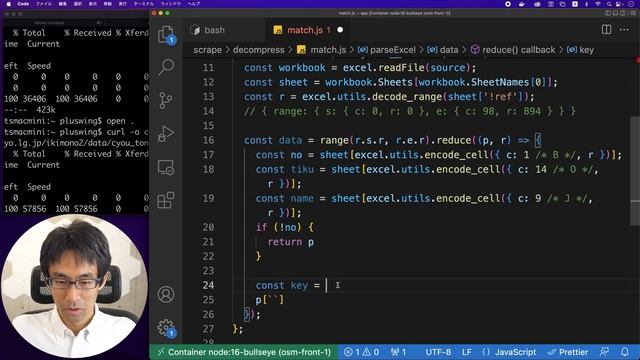Open the ターミナル menu in menu bar

(143, 4)
